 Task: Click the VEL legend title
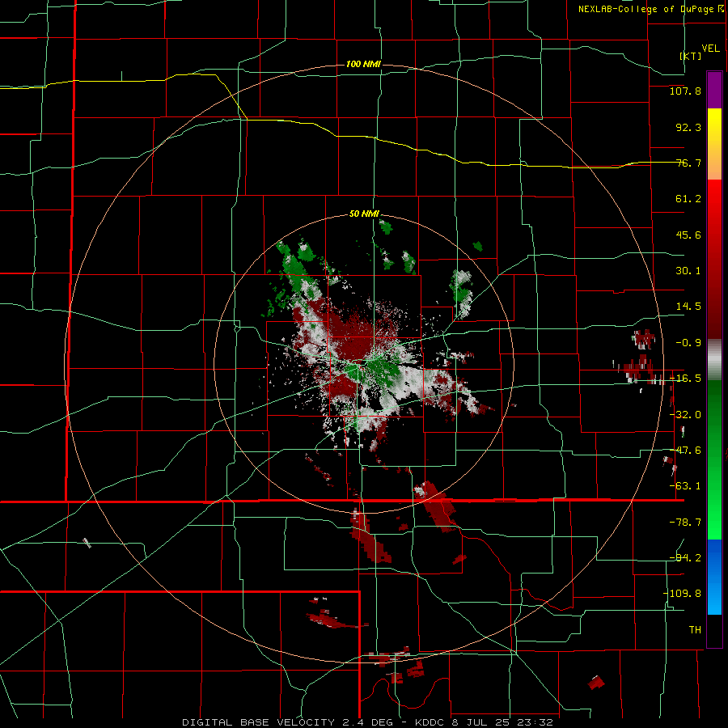pyautogui.click(x=710, y=49)
